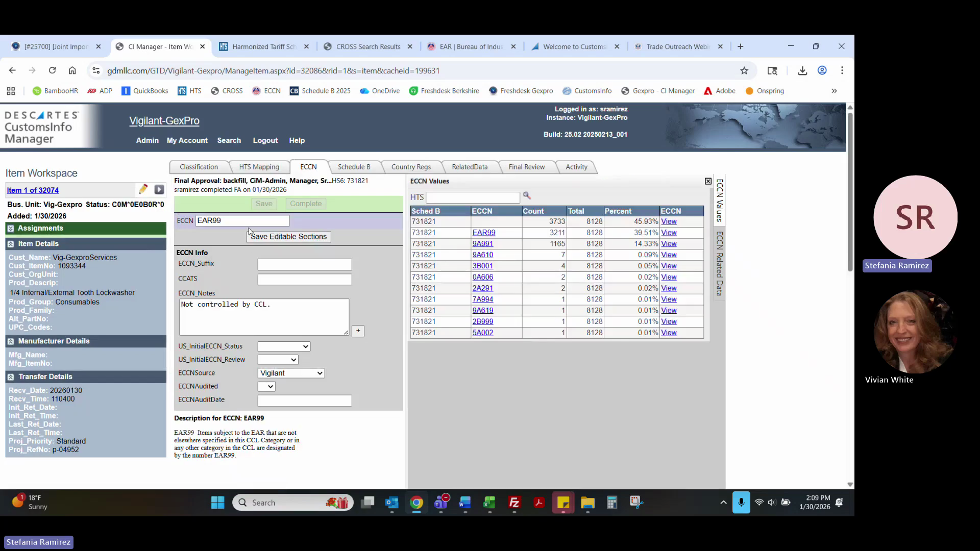Collapse the Item Details section
This screenshot has height=551, width=980.
coord(11,244)
